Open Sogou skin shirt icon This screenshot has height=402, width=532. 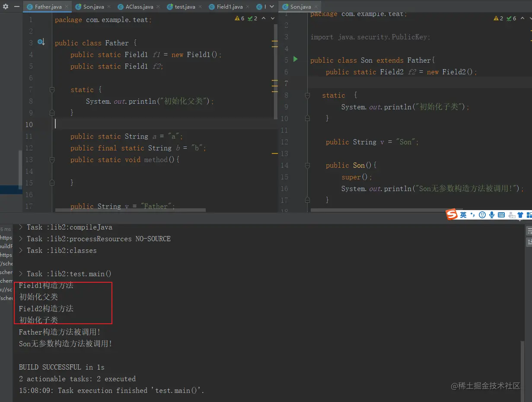coord(520,215)
